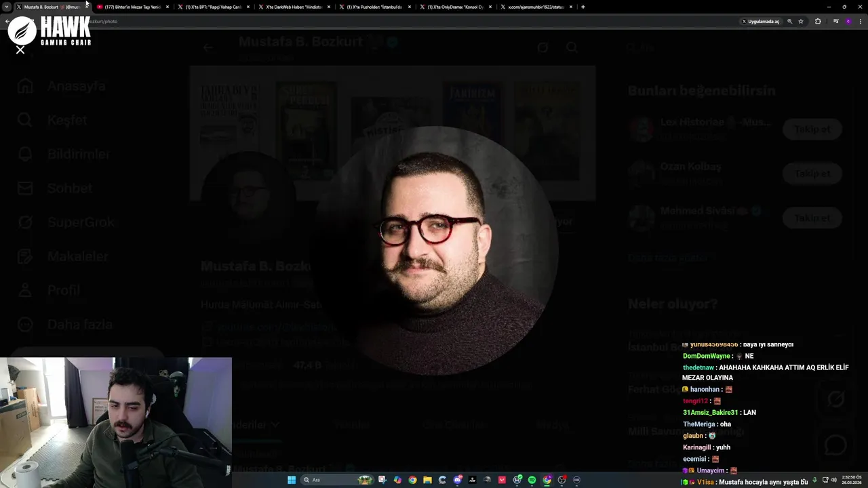Click the taskbar Ara search box
The width and height of the screenshot is (868, 488).
point(337,480)
